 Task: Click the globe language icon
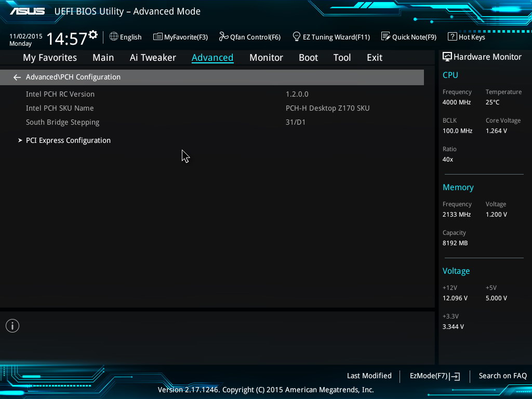114,36
